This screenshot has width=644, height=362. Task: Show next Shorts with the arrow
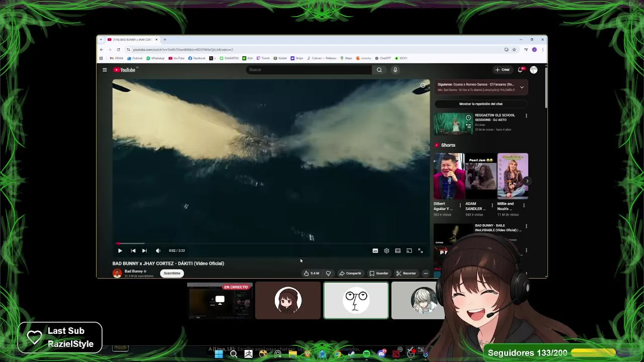pos(527,181)
